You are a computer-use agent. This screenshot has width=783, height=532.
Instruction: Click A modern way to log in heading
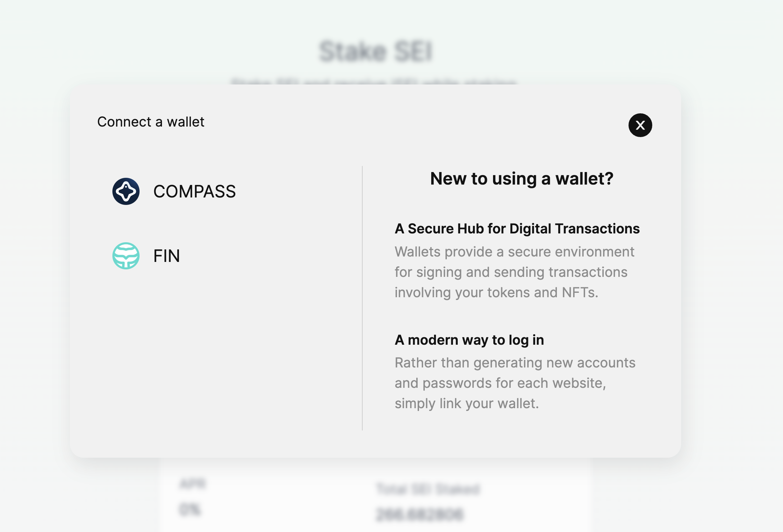point(469,340)
